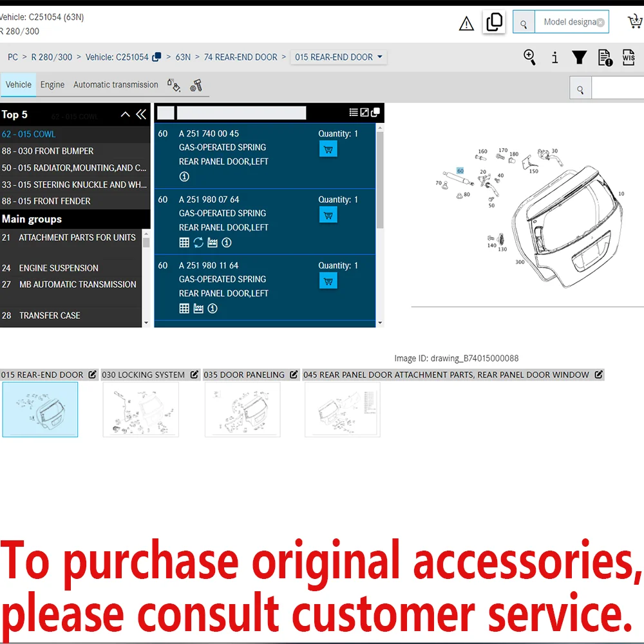Select main group 24 ENGINE SUSPENSION
The image size is (644, 644).
point(71,268)
